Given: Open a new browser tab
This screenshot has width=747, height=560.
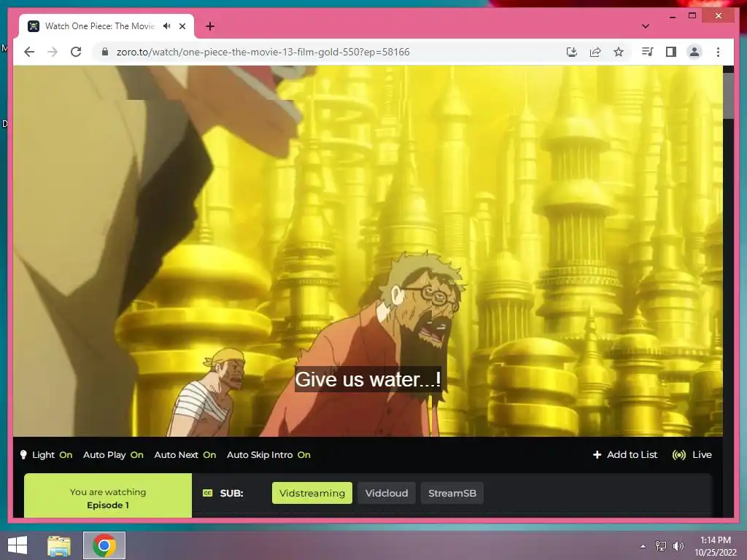Looking at the screenshot, I should [210, 26].
